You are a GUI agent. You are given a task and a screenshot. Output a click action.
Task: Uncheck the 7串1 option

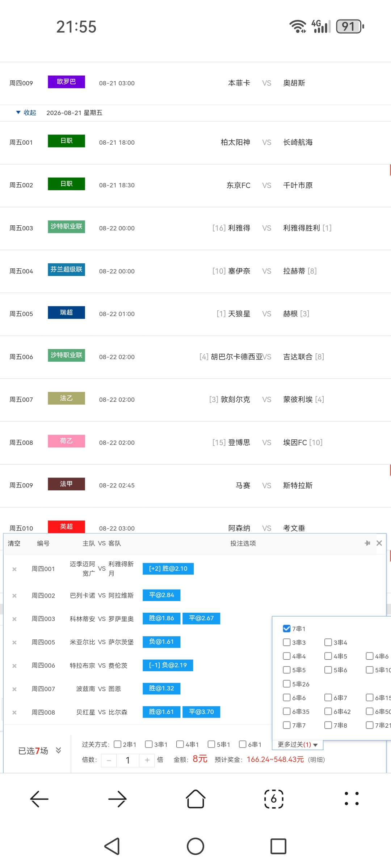click(287, 629)
